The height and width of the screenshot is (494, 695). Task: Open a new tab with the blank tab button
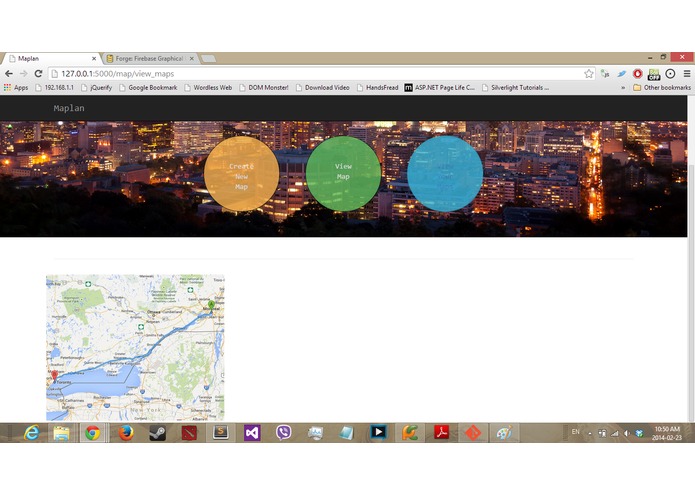[x=208, y=58]
